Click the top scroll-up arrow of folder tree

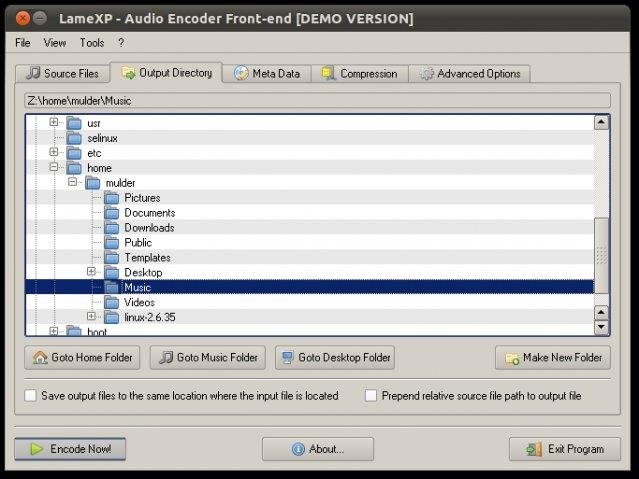point(602,122)
